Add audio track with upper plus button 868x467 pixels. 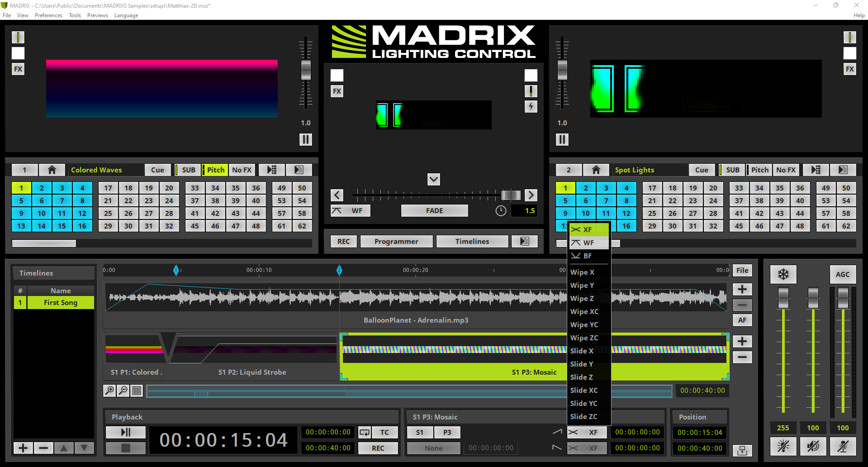tap(742, 289)
